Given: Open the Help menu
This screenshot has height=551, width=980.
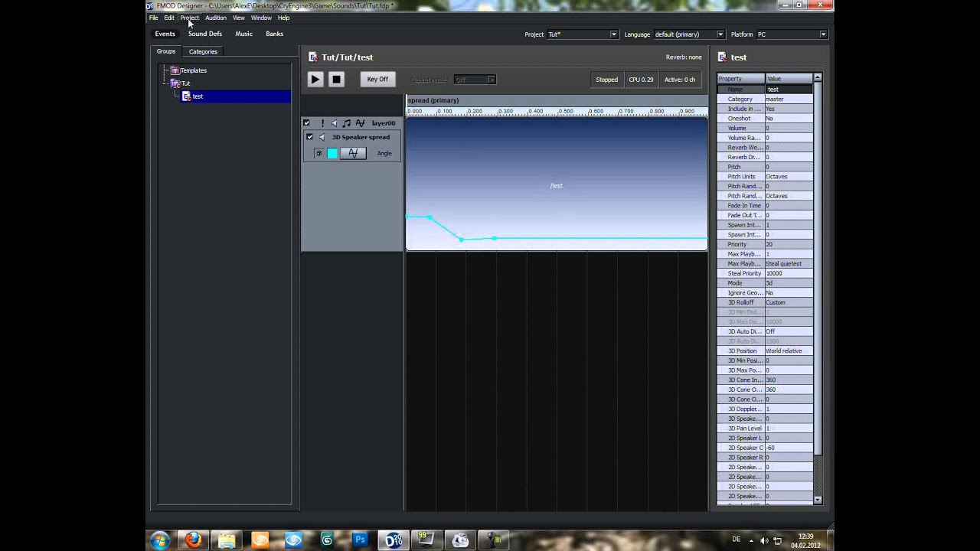Looking at the screenshot, I should (283, 18).
